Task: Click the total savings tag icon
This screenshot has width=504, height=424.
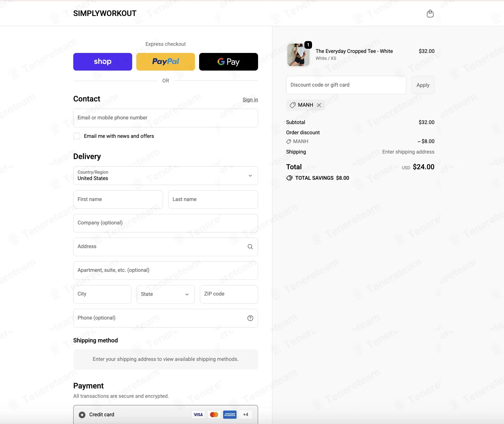Action: (289, 178)
